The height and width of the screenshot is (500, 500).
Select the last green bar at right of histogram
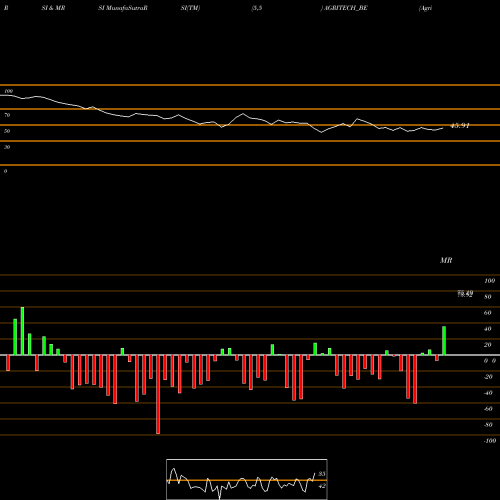(444, 341)
